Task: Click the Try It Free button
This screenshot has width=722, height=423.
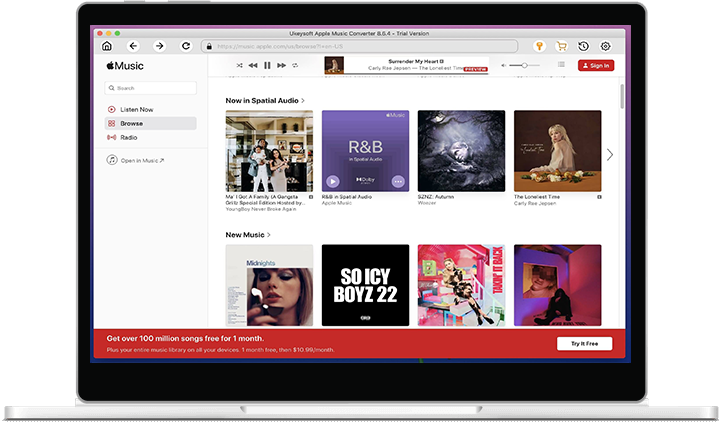Action: point(584,343)
